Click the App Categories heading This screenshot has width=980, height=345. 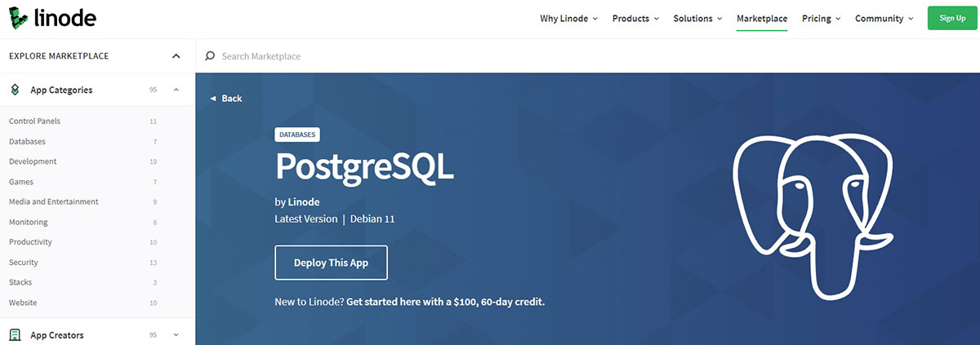coord(61,91)
